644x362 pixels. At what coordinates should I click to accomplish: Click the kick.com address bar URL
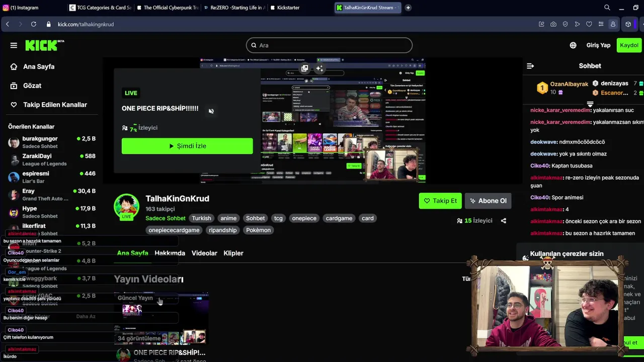coord(86,24)
